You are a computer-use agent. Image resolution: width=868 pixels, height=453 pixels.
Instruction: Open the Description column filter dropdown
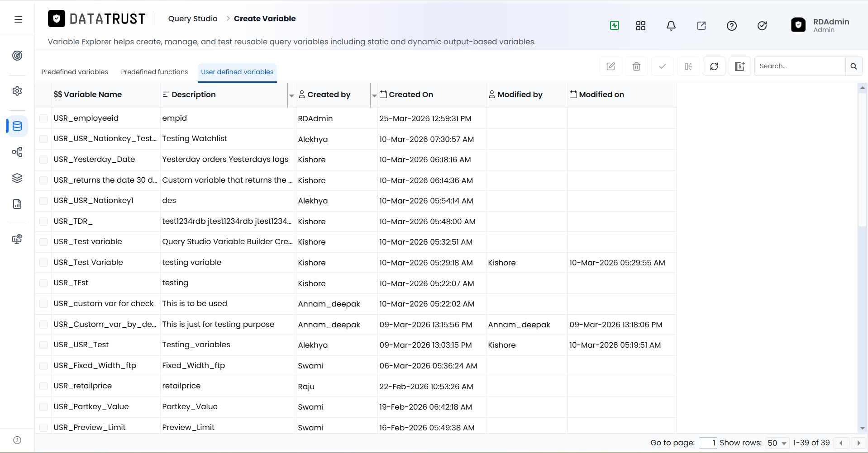click(x=291, y=95)
